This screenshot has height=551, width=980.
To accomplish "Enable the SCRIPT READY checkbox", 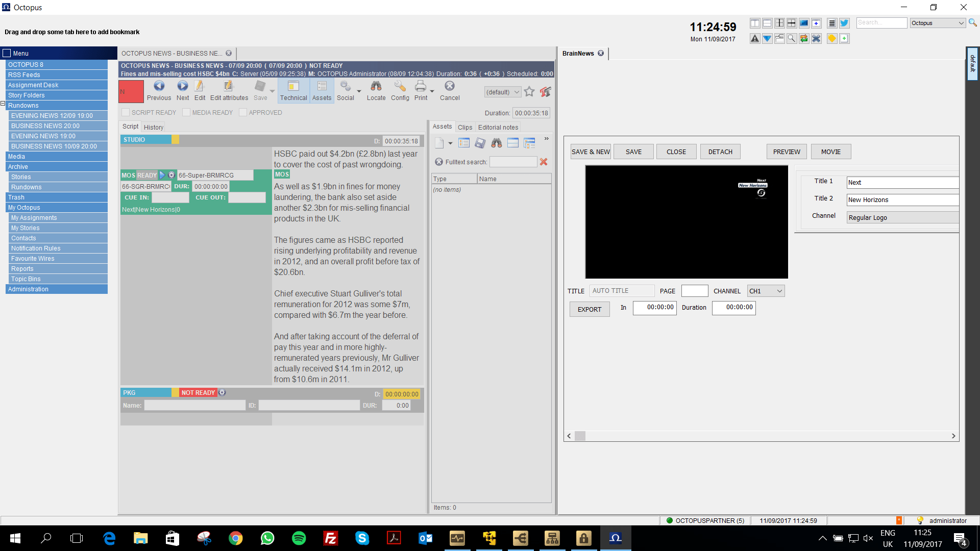I will (126, 113).
